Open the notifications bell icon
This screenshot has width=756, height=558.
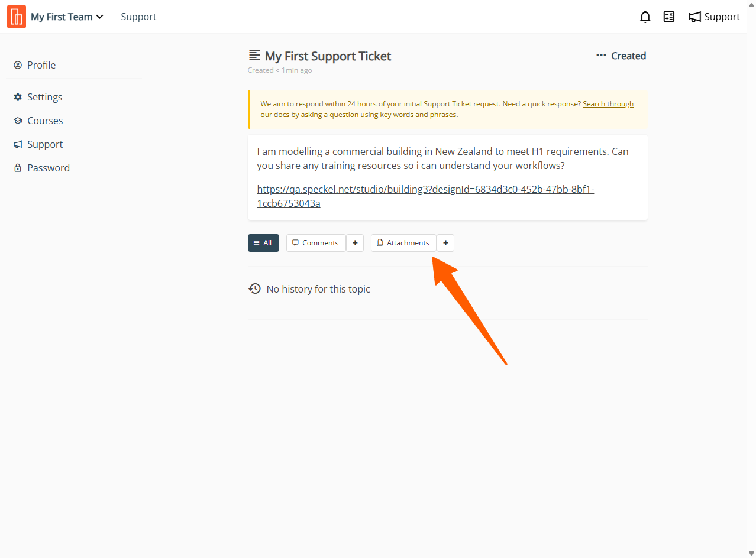645,17
